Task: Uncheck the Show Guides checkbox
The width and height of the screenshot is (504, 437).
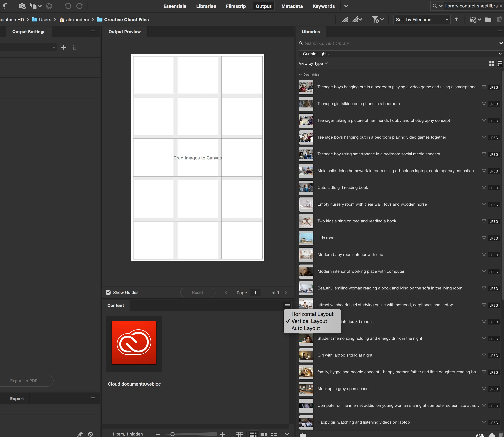Action: point(108,292)
